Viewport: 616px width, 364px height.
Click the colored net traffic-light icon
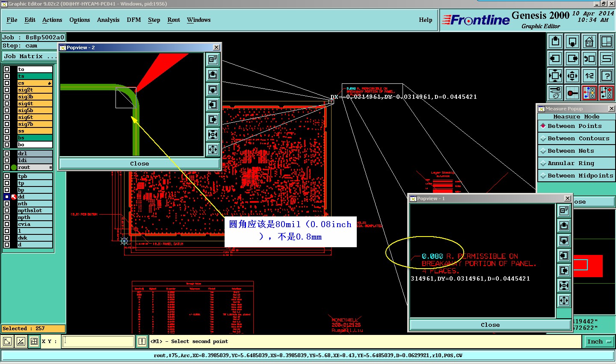589,92
